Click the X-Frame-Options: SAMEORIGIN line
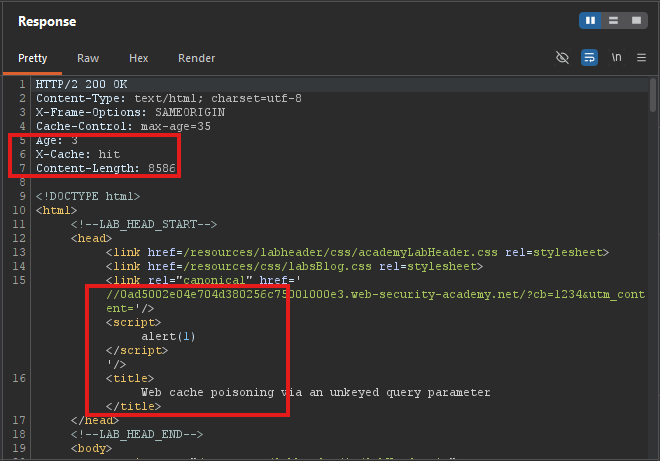 coord(130,112)
